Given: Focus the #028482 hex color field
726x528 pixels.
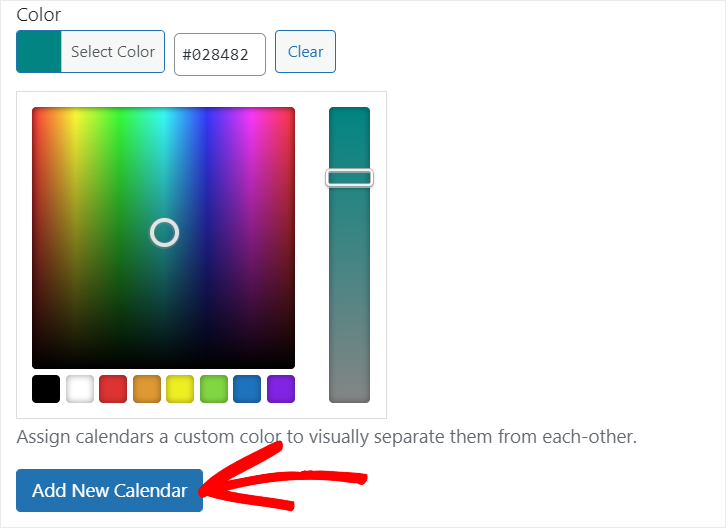Looking at the screenshot, I should (220, 54).
